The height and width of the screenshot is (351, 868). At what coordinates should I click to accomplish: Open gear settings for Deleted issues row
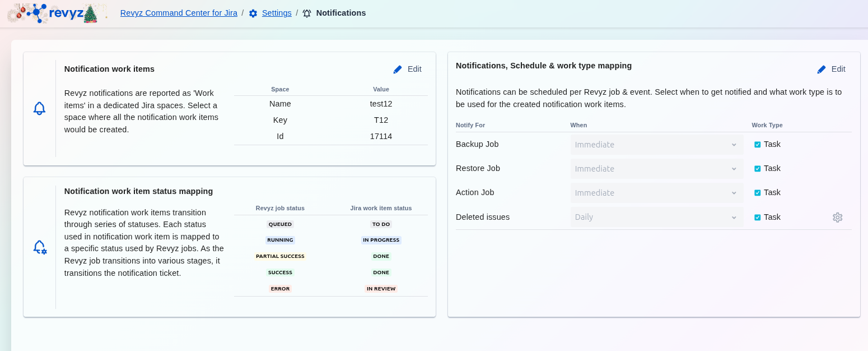[x=837, y=218]
